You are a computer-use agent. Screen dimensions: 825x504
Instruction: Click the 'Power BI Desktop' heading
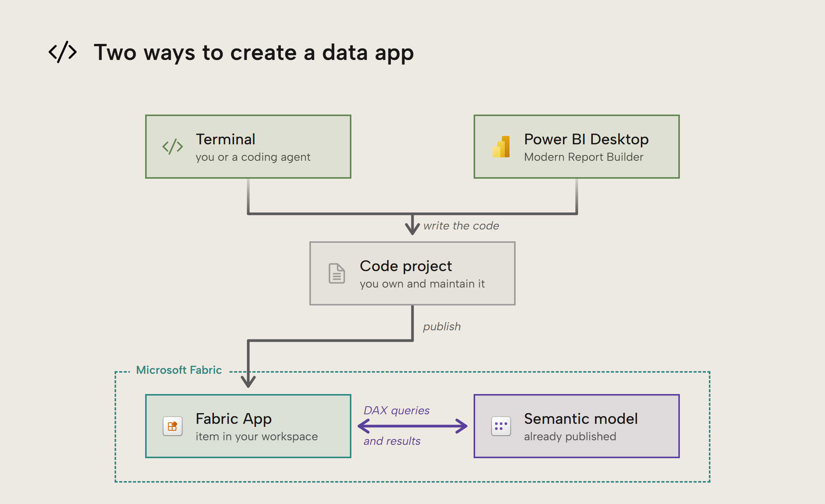[x=586, y=139]
